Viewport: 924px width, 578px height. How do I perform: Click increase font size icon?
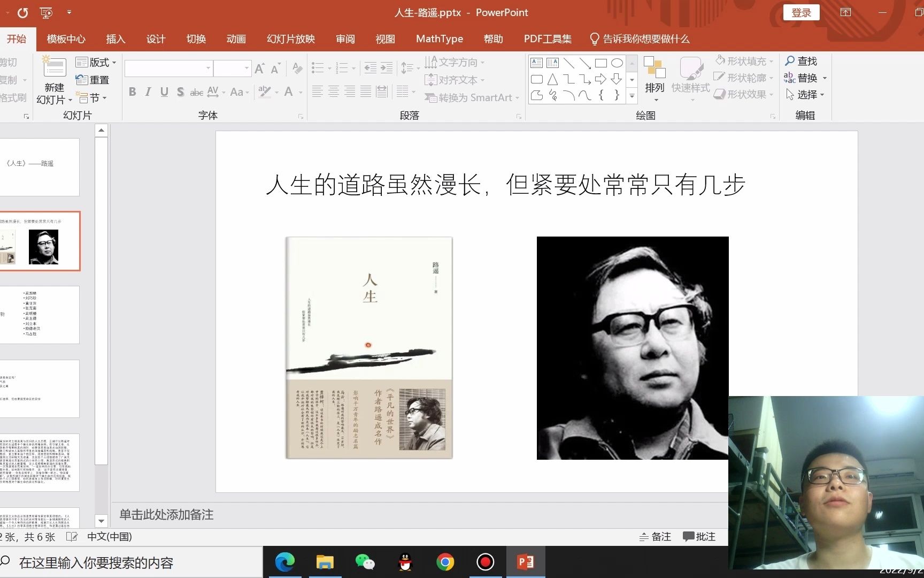coord(260,69)
